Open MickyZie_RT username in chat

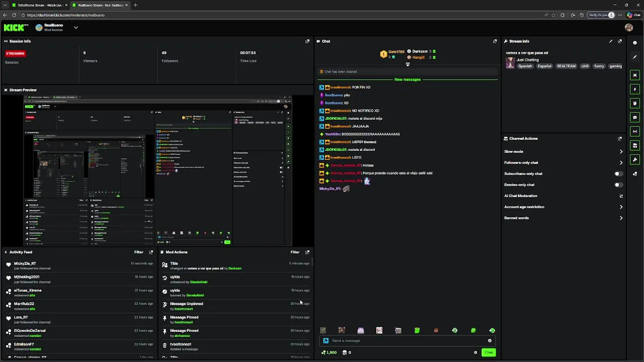click(x=330, y=189)
